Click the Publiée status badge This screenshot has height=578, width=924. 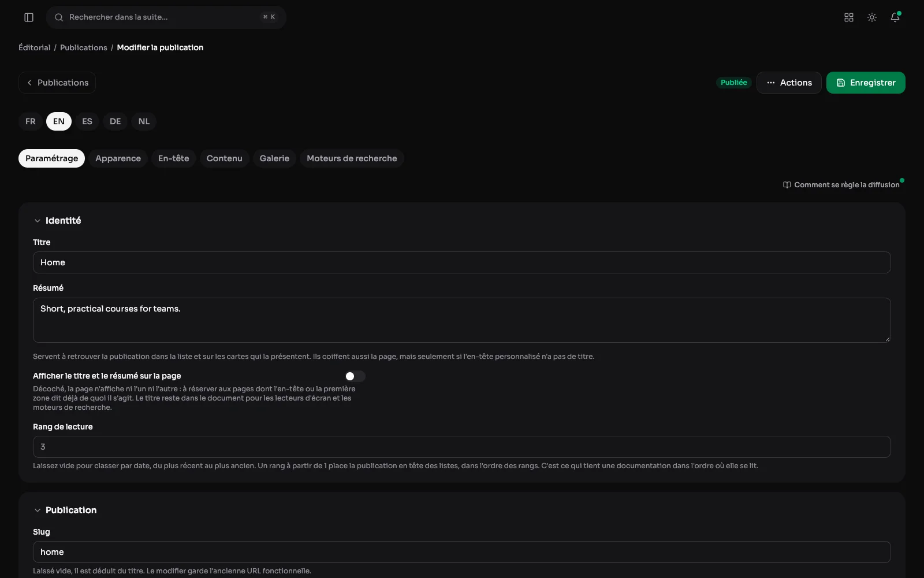[x=734, y=83]
